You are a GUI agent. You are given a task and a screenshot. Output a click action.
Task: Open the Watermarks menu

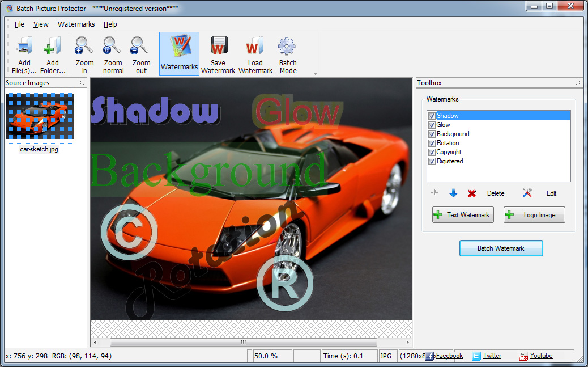pyautogui.click(x=76, y=24)
